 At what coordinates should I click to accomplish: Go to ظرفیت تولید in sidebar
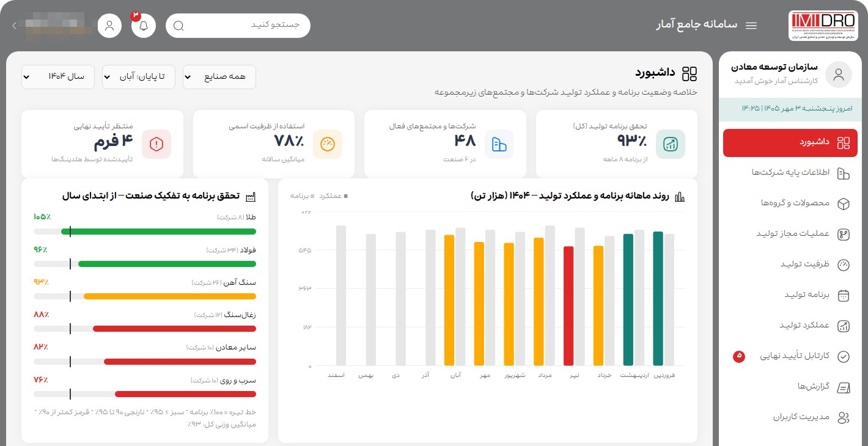point(790,265)
